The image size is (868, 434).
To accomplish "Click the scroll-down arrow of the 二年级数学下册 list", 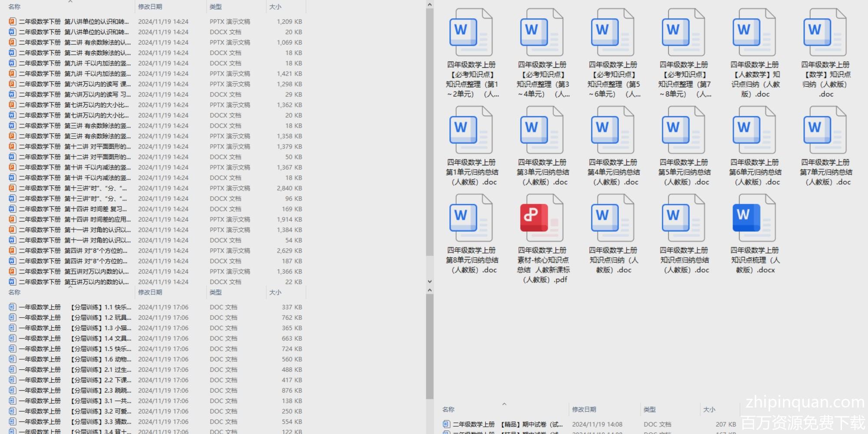I will [430, 282].
